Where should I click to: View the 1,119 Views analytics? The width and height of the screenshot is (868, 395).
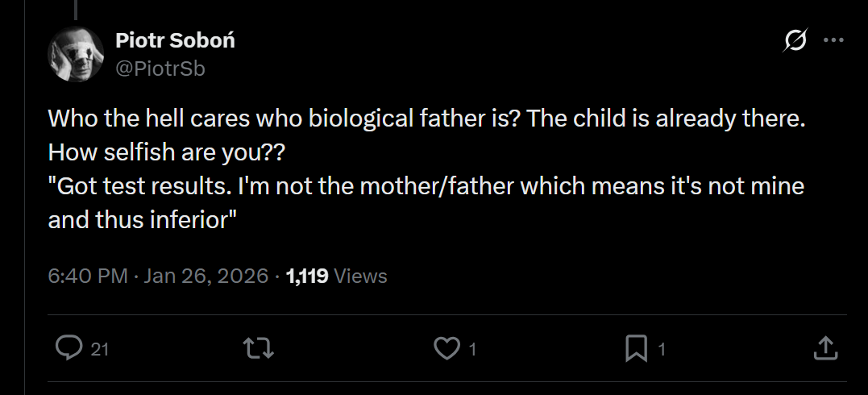click(337, 276)
